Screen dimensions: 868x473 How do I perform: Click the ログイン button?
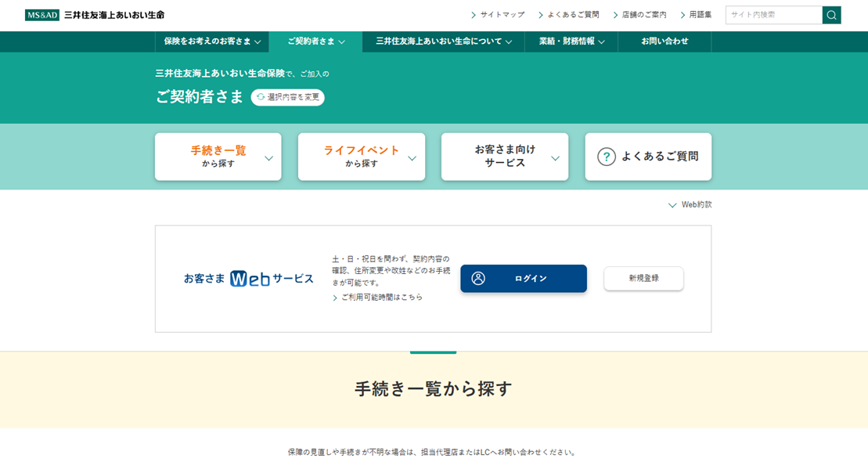point(524,279)
